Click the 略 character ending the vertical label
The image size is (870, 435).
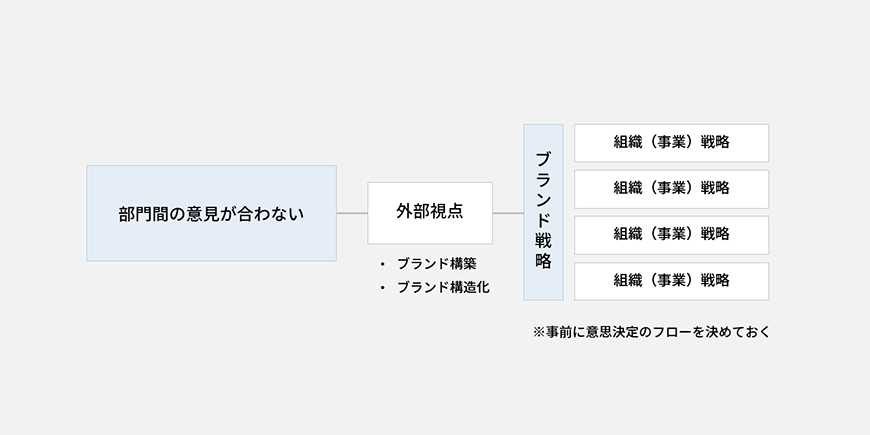point(543,261)
